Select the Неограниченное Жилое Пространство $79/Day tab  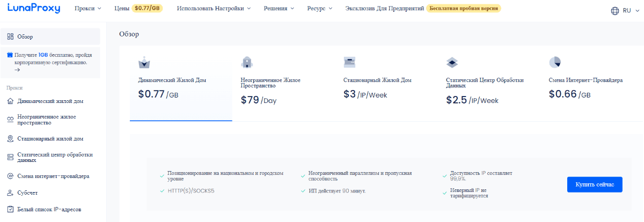coord(283,84)
